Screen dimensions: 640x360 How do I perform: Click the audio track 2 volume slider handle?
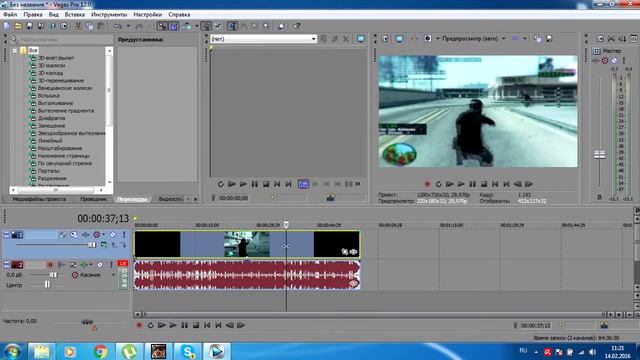pos(53,275)
